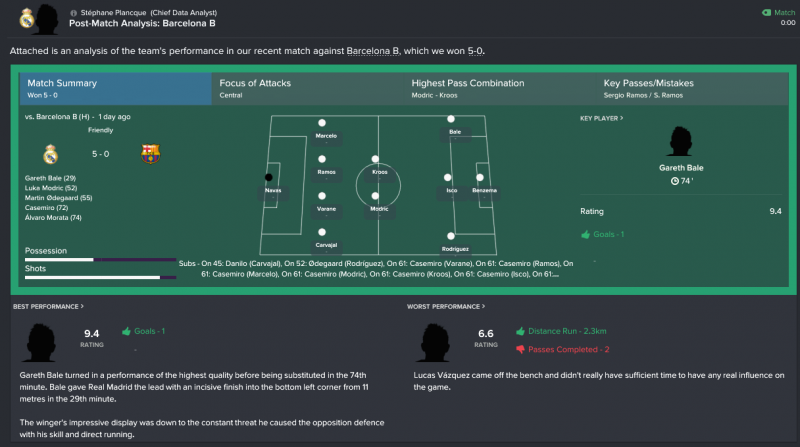Select the Key Passes/Mistakes tab
Image resolution: width=800 pixels, height=447 pixels.
coord(692,88)
